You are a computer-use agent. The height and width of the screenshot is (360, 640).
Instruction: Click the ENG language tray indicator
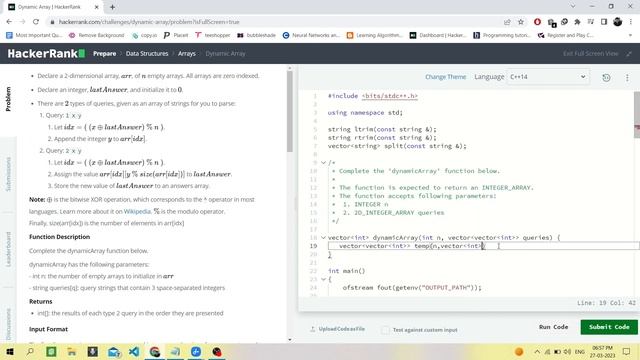580,351
